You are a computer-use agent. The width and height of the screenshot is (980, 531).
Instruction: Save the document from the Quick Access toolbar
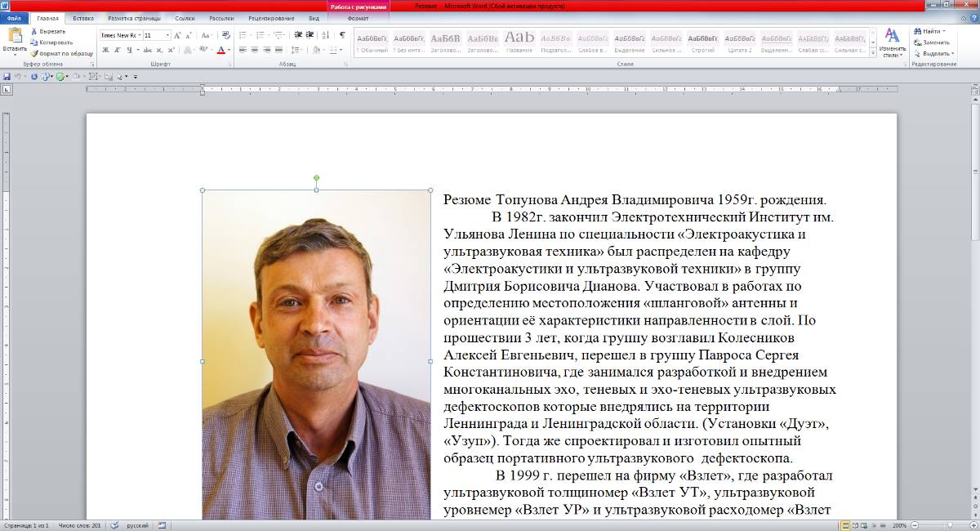pyautogui.click(x=7, y=74)
